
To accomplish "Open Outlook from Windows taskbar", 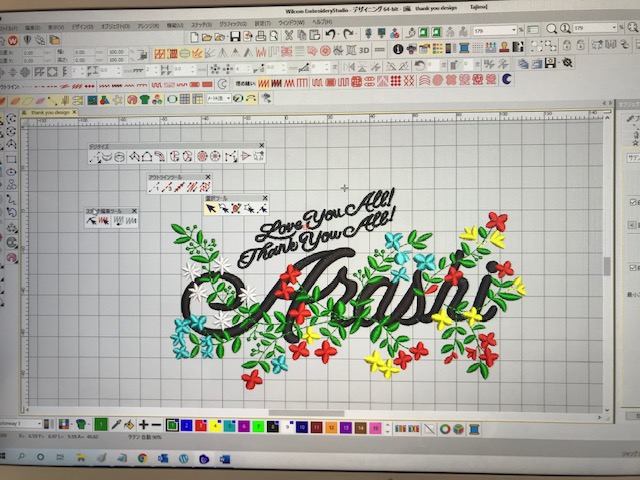I will tap(163, 458).
